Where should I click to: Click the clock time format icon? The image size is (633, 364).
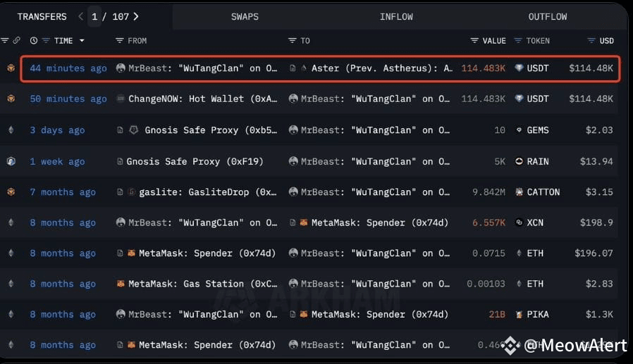pyautogui.click(x=34, y=40)
